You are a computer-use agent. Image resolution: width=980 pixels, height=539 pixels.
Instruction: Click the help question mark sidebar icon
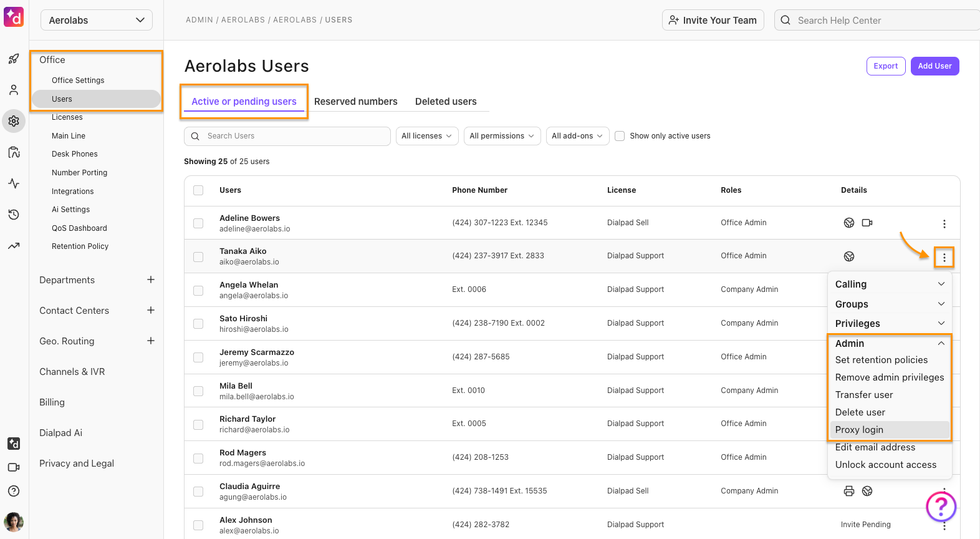pos(14,491)
